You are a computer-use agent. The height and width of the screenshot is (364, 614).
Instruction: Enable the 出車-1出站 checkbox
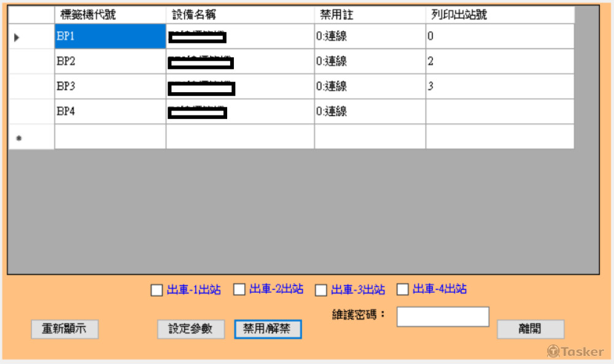coord(156,289)
